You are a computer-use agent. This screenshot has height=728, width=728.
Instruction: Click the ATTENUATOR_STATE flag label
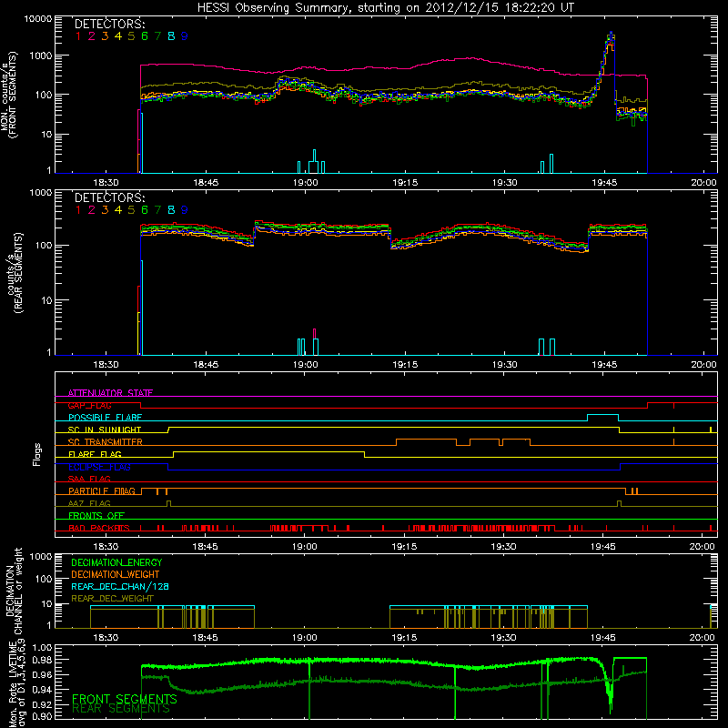point(110,393)
